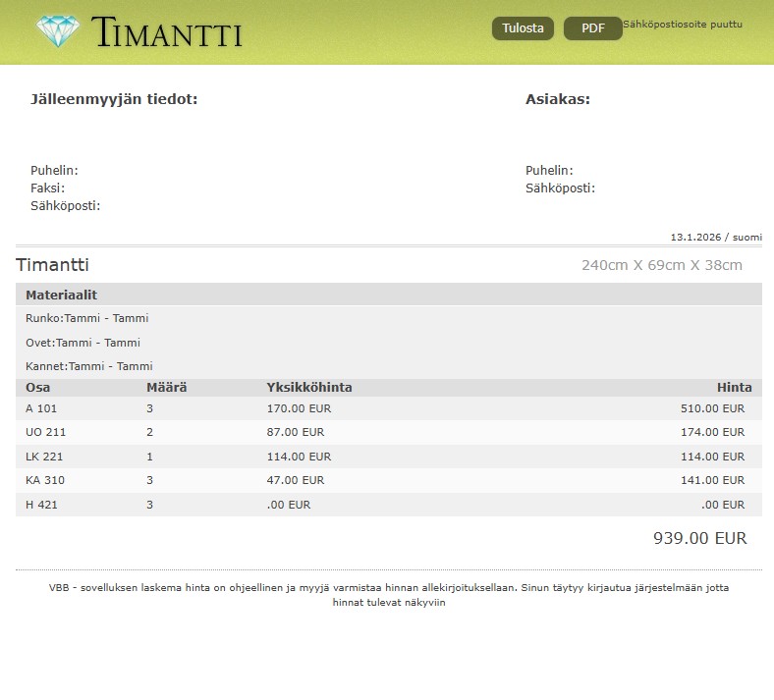This screenshot has width=774, height=700.
Task: Click the Timantti diamond logo icon
Action: click(x=59, y=30)
